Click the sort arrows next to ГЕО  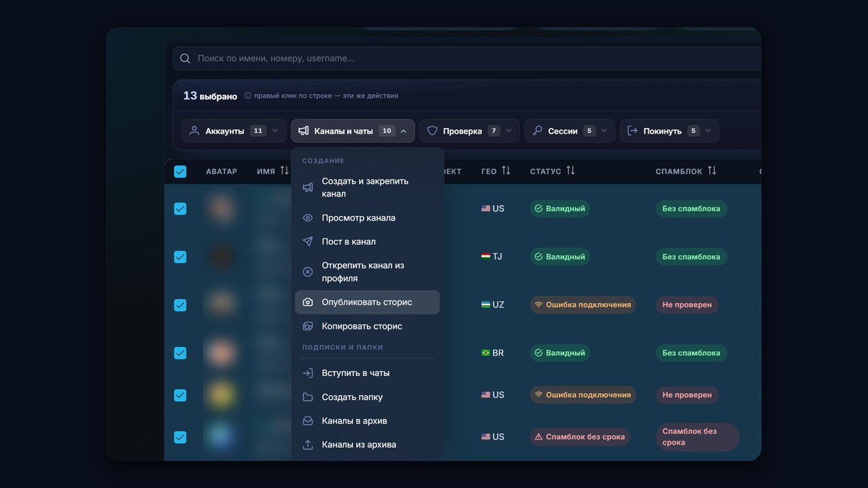[x=506, y=171]
